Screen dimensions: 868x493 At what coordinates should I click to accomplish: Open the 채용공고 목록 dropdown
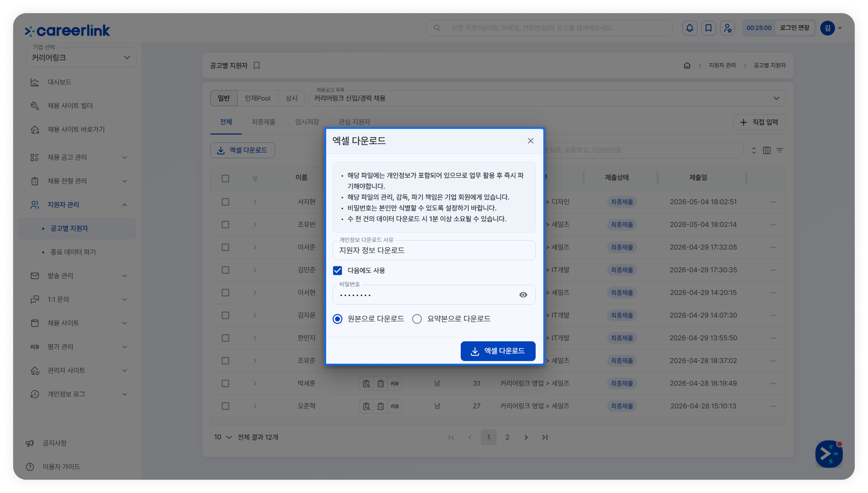tap(547, 98)
